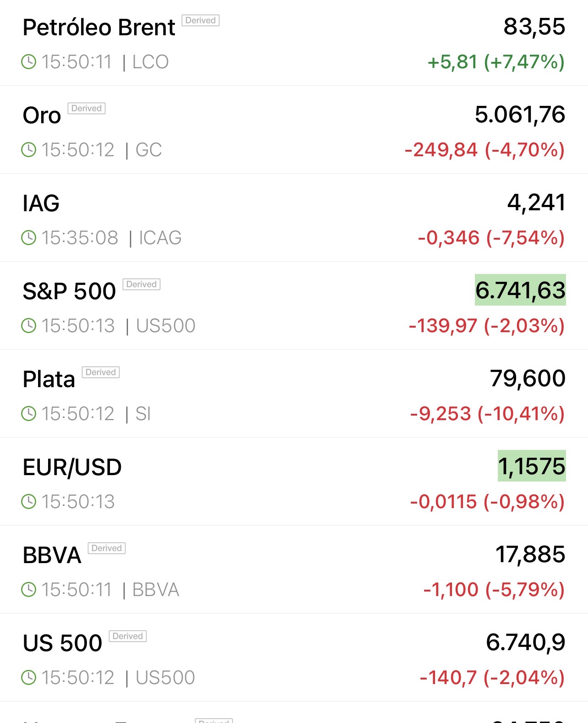Tap the clock icon in IAG row
This screenshot has width=588, height=723.
coord(29,238)
